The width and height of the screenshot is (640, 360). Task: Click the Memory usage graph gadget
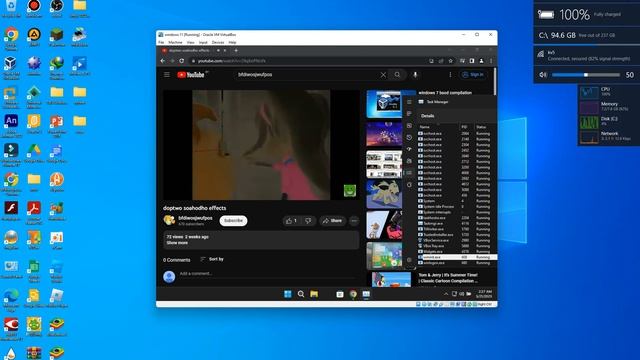point(589,107)
